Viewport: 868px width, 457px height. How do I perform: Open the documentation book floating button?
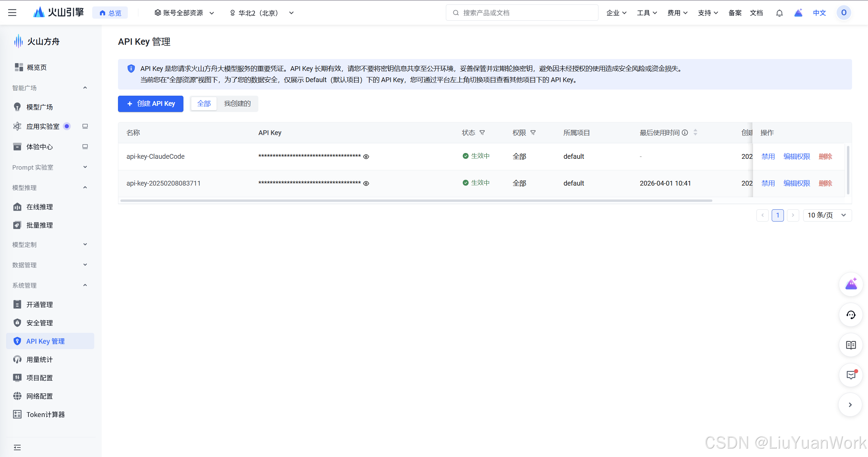coord(851,345)
